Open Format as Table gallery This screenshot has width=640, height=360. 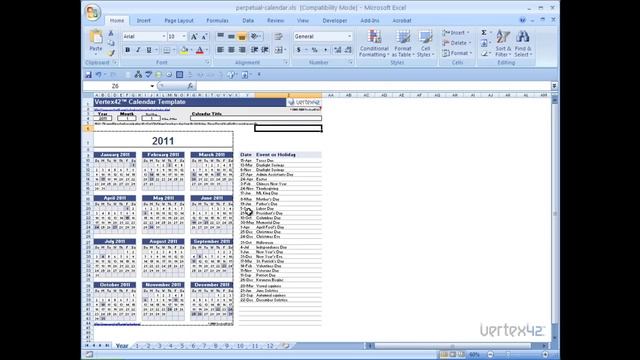point(402,43)
